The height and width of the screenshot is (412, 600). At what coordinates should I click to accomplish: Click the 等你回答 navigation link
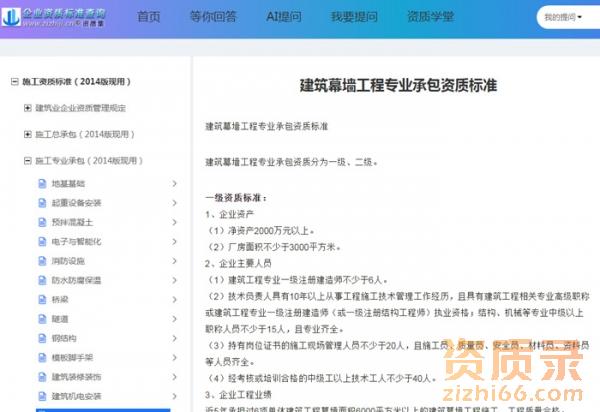pyautogui.click(x=212, y=17)
